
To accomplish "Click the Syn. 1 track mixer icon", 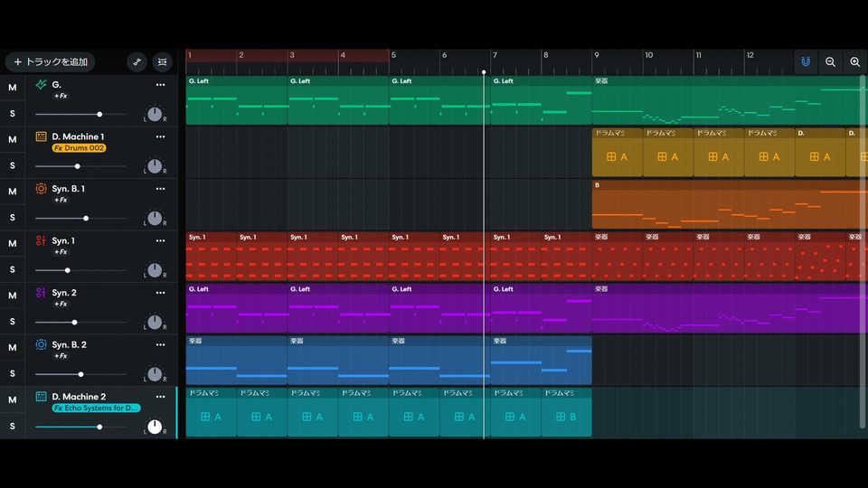I will 41,241.
